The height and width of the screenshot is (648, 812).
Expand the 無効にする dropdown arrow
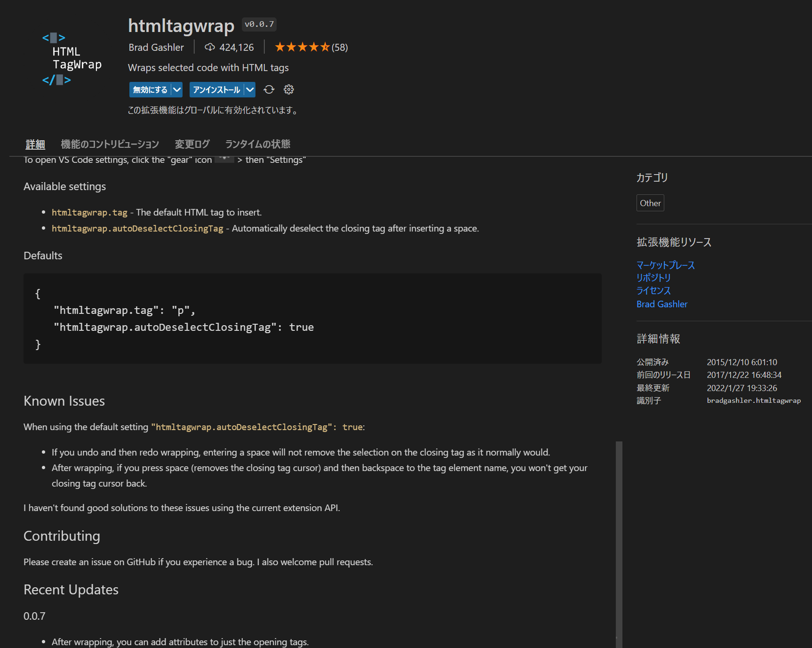[177, 89]
